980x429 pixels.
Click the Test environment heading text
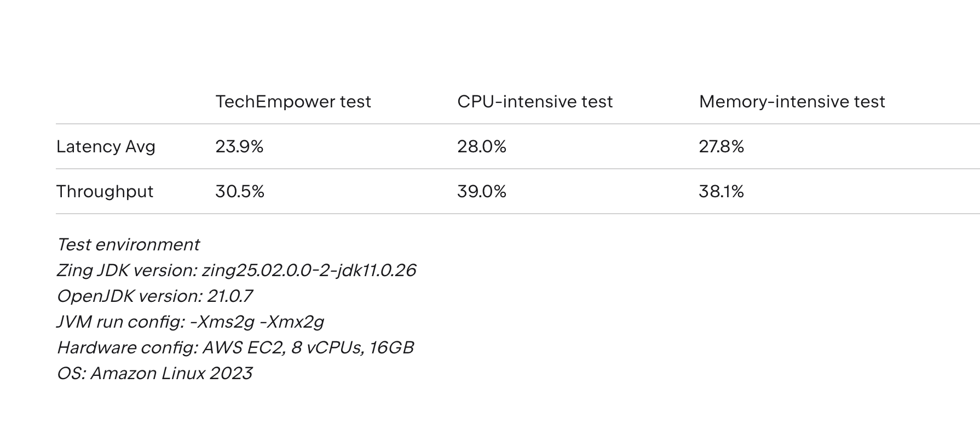(x=128, y=244)
